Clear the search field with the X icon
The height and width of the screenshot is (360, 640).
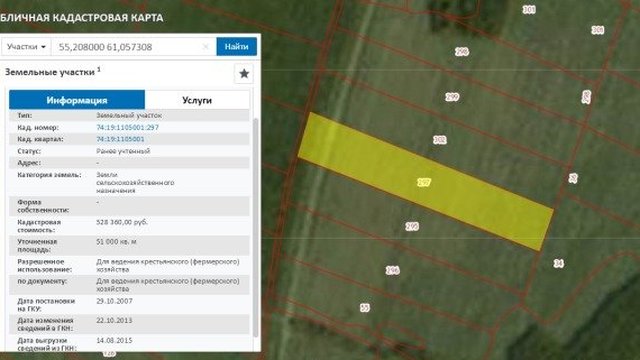pyautogui.click(x=206, y=47)
